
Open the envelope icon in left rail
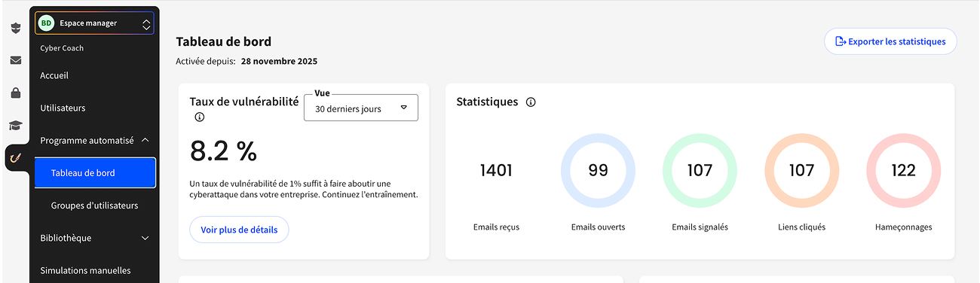click(15, 60)
